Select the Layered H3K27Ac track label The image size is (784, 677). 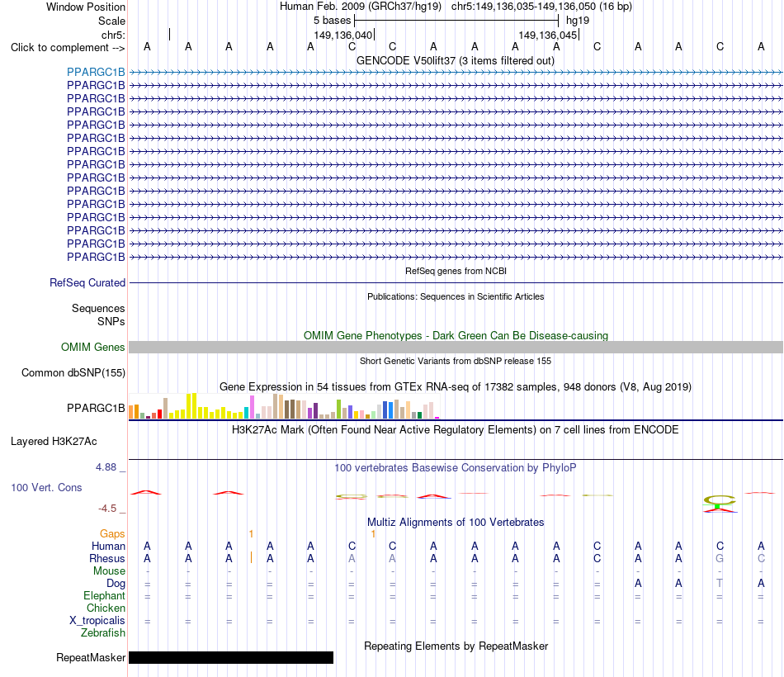(x=54, y=442)
